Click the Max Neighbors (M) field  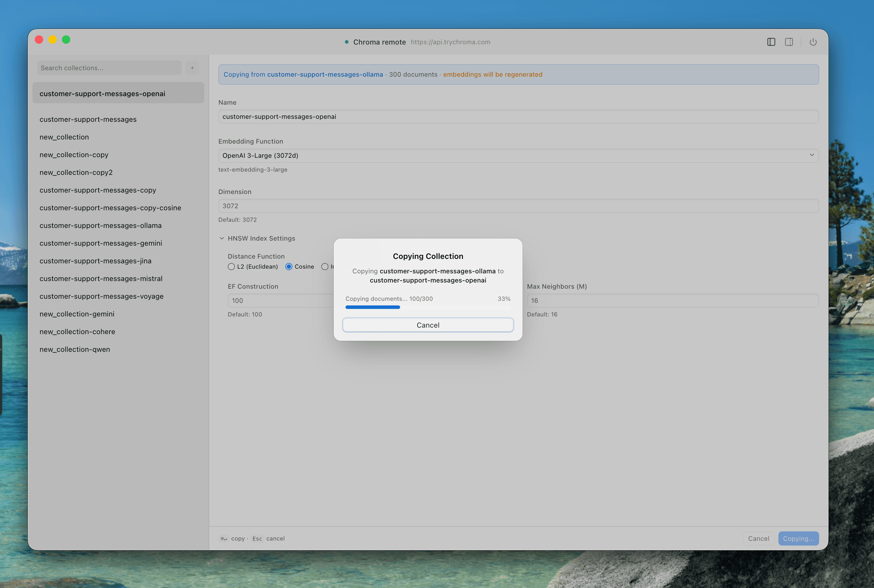tap(672, 300)
